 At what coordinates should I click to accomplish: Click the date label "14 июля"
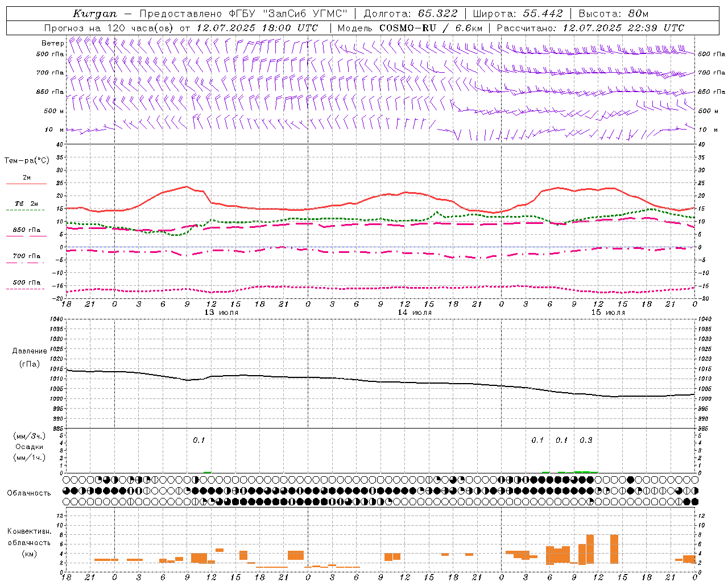[415, 312]
